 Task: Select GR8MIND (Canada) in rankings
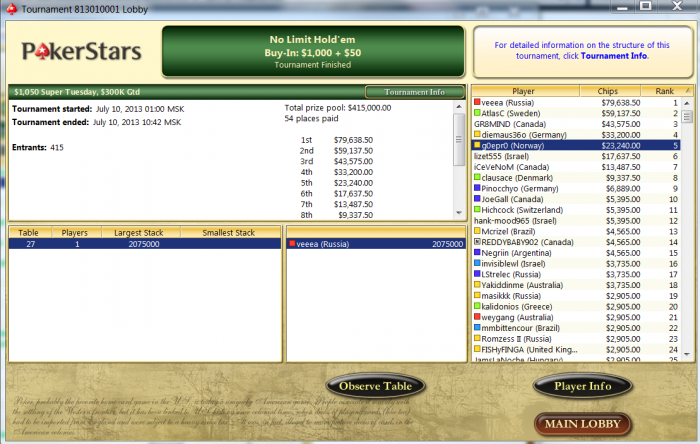click(576, 124)
